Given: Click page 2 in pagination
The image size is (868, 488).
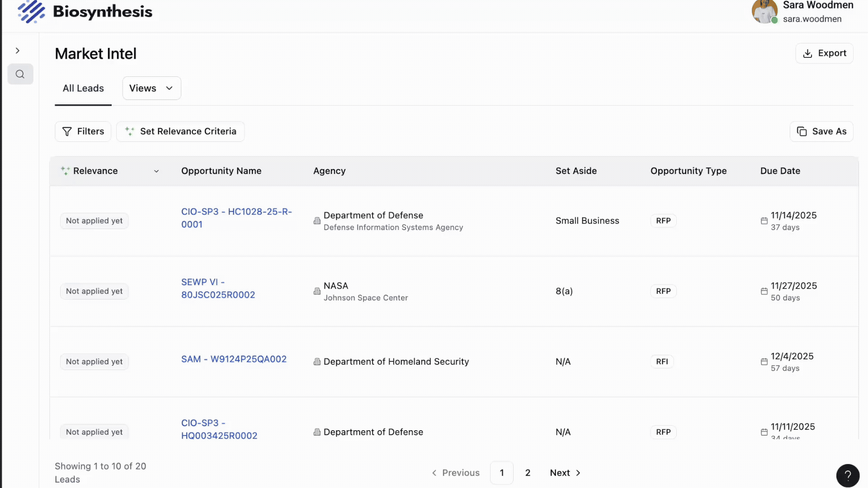Looking at the screenshot, I should pos(528,472).
